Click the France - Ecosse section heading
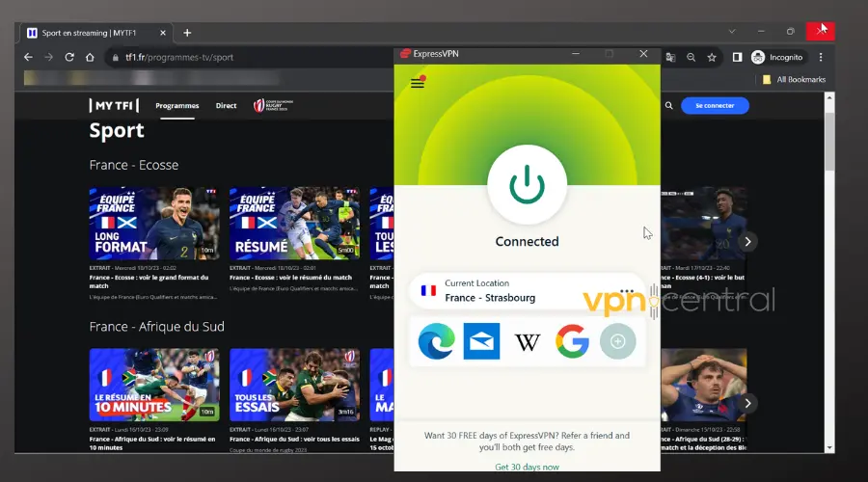 pyautogui.click(x=134, y=165)
